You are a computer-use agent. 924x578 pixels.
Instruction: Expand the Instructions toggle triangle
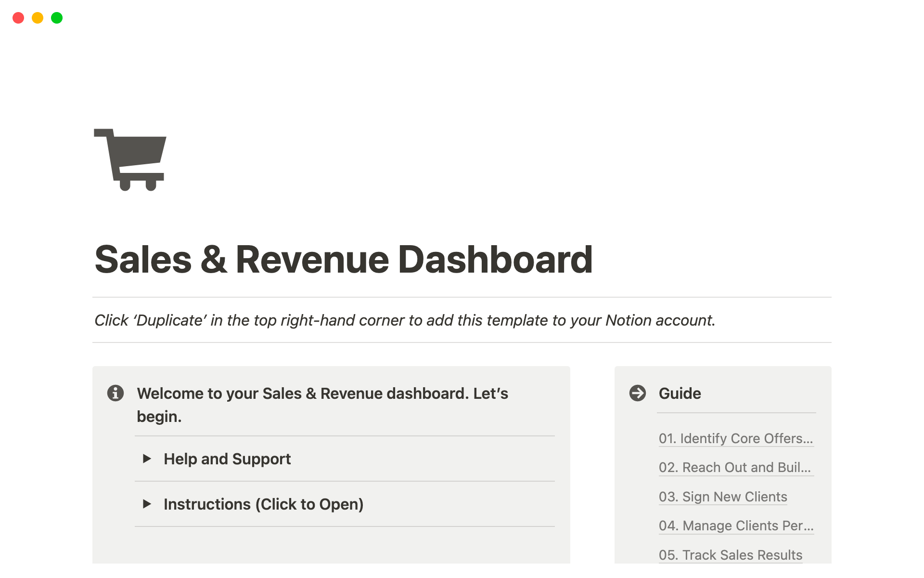click(x=147, y=504)
